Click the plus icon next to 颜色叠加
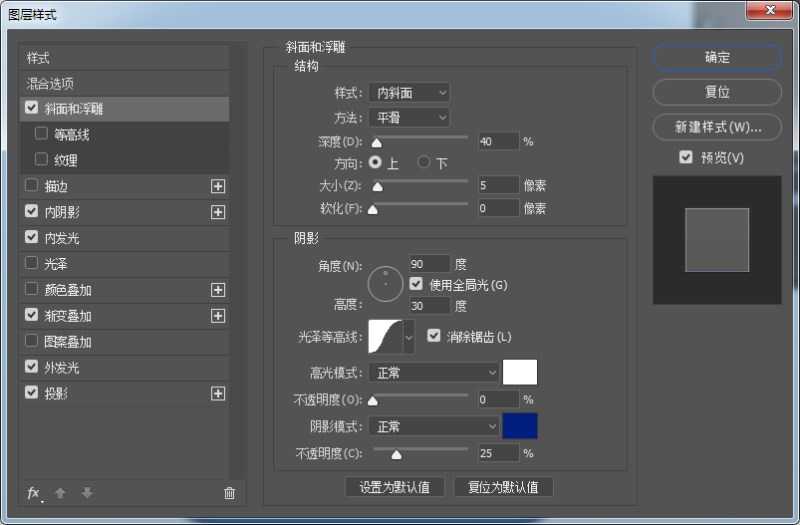The image size is (800, 525). 218,290
